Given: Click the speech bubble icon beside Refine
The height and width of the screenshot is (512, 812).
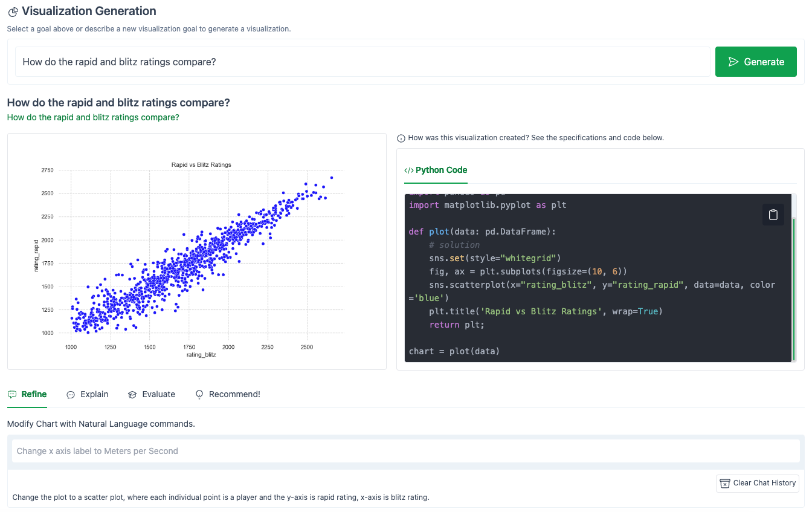Looking at the screenshot, I should point(11,394).
